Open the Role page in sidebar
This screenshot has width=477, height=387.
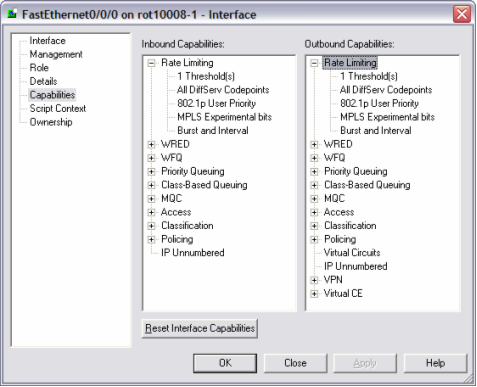pos(39,68)
